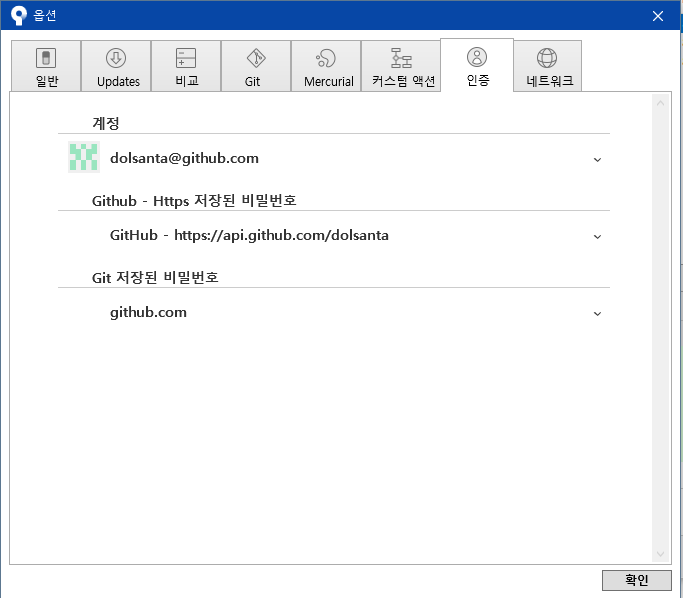Viewport: 683px width, 598px height.
Task: Select the 커스텀 액션 tab
Action: point(401,66)
